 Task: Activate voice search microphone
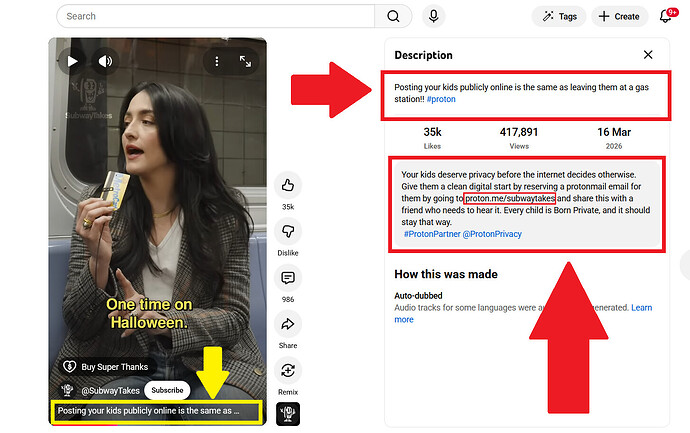tap(433, 16)
